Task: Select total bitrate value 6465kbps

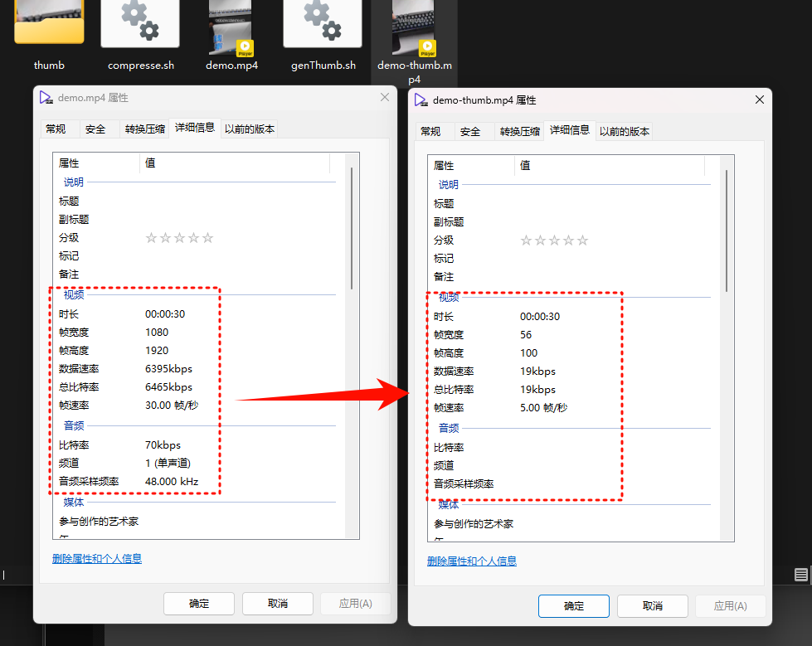Action: [x=168, y=386]
